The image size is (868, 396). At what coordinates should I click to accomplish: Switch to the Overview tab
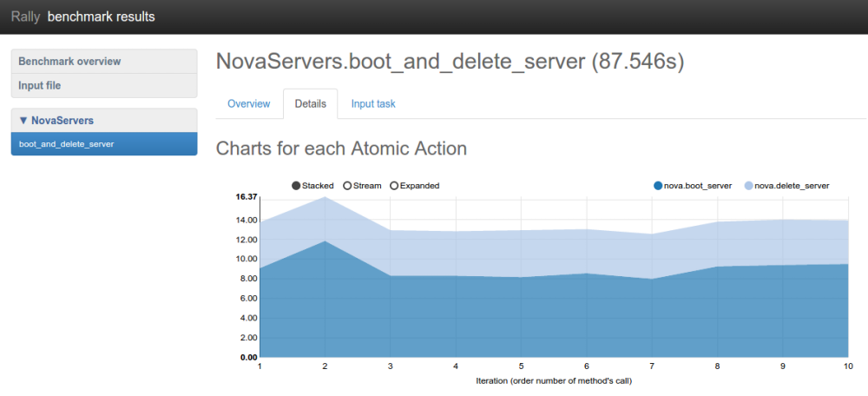(248, 104)
